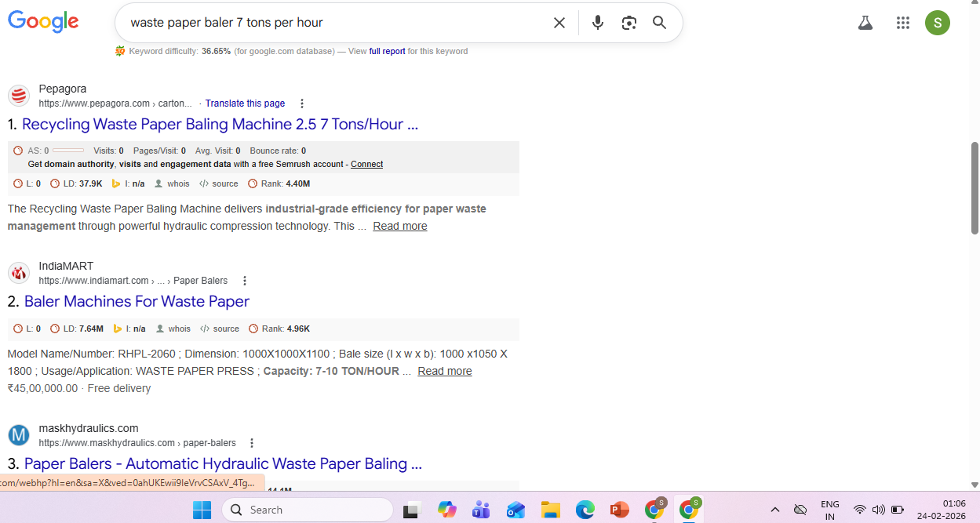Viewport: 980px width, 523px height.
Task: Click the IndiaMART site favicon
Action: pyautogui.click(x=19, y=273)
